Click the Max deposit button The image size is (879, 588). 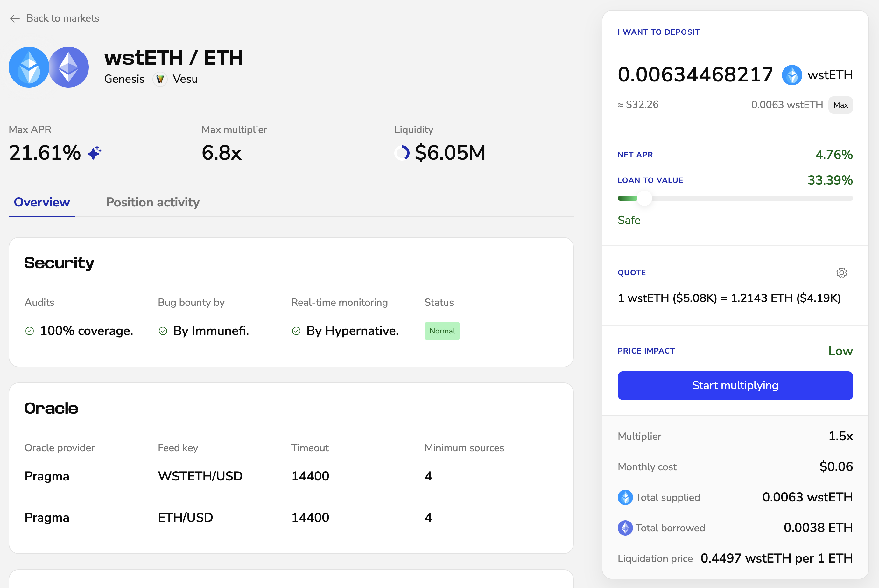pos(840,105)
